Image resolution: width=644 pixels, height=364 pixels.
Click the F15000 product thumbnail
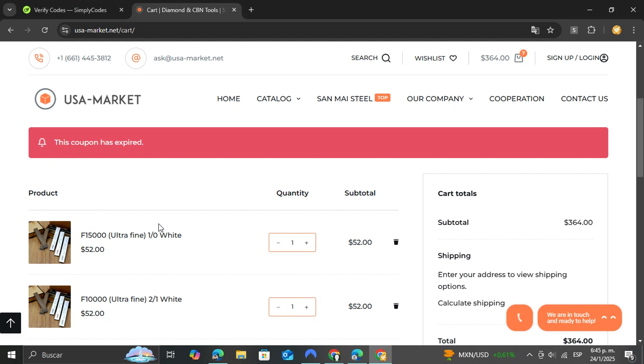(x=49, y=242)
